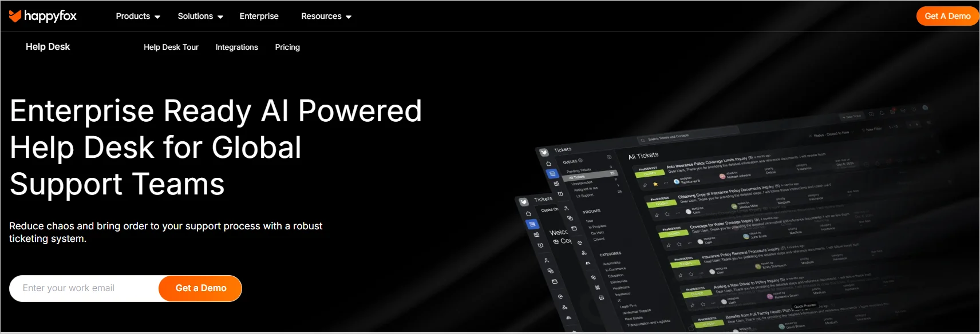Open the Pricing page
Screen dimensions: 980x334
[287, 47]
